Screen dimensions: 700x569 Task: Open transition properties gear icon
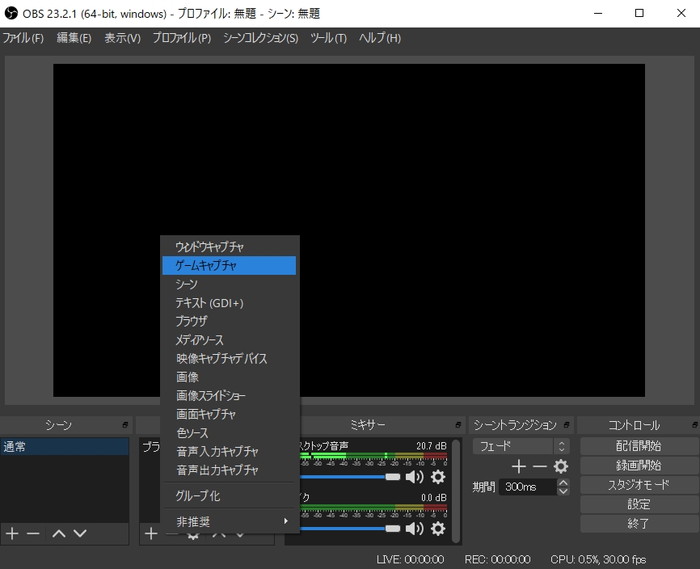tap(561, 467)
